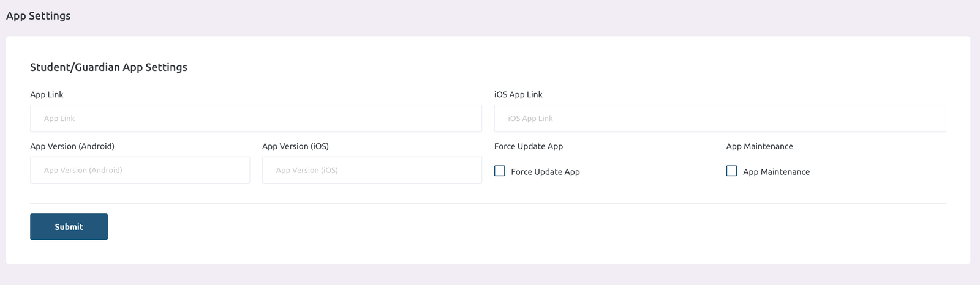This screenshot has height=285, width=980.
Task: Click the App Settings page title
Action: [39, 16]
